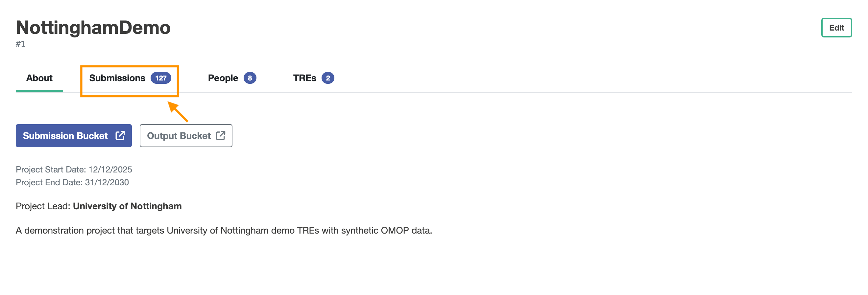
Task: Click the NottinghamDemo project title
Action: (x=93, y=28)
